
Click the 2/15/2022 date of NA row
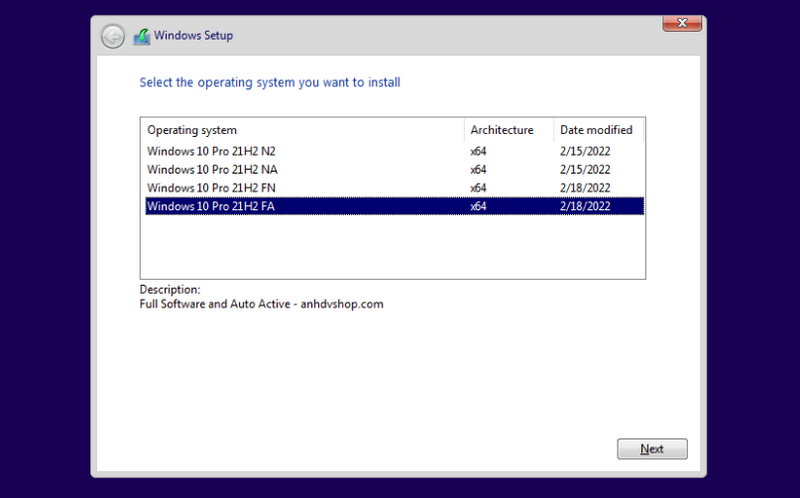(x=585, y=170)
